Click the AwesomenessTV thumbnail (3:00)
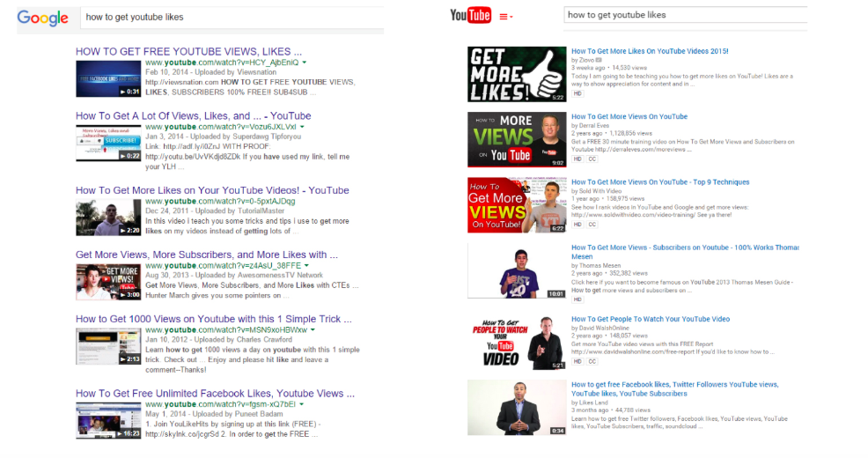The height and width of the screenshot is (458, 868). pos(108,282)
